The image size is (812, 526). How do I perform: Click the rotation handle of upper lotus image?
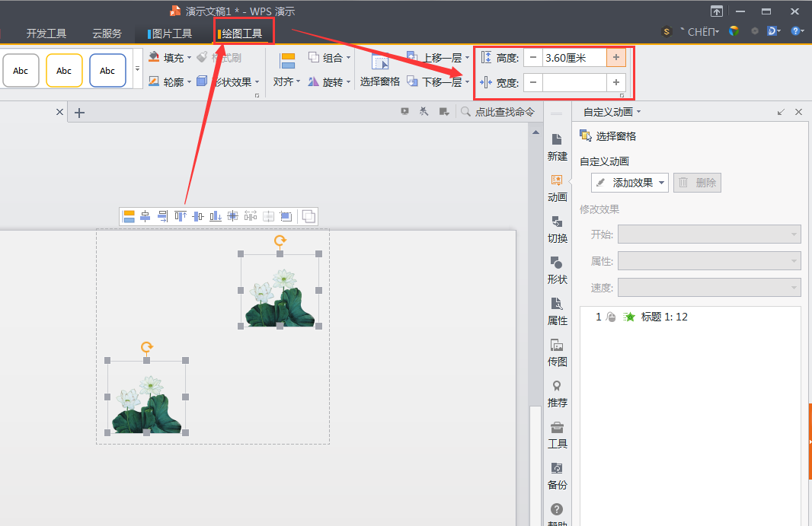tap(280, 241)
